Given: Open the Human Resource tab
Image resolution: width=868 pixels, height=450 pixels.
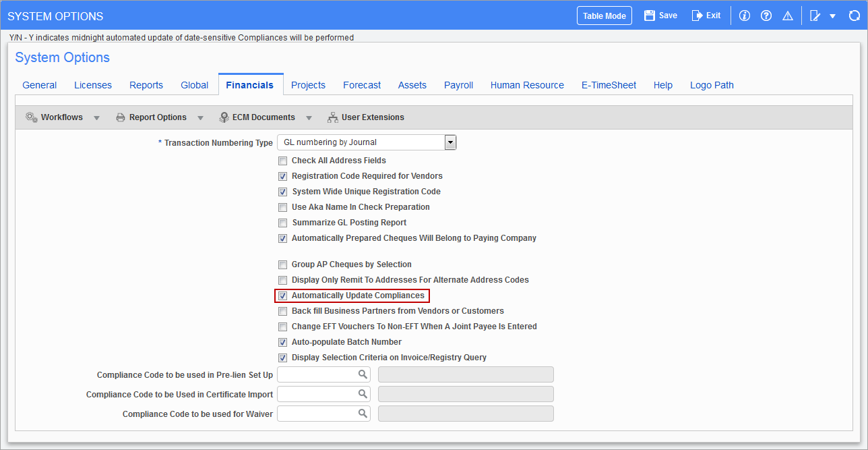Looking at the screenshot, I should point(527,84).
